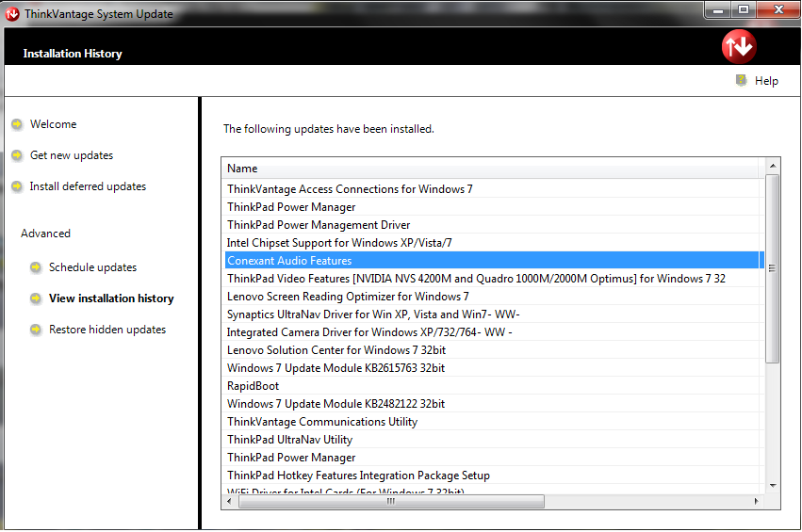Select Synaptics UltraNav Driver row
This screenshot has width=802, height=532.
coord(493,314)
